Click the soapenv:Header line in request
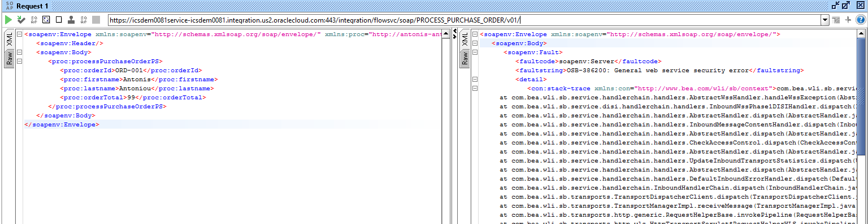 coord(70,43)
